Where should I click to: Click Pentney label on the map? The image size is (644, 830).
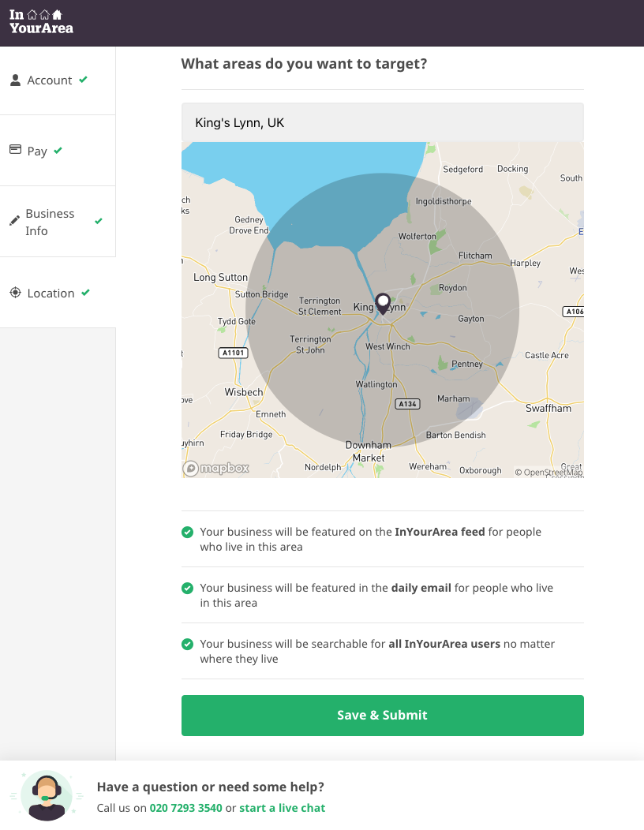(467, 364)
